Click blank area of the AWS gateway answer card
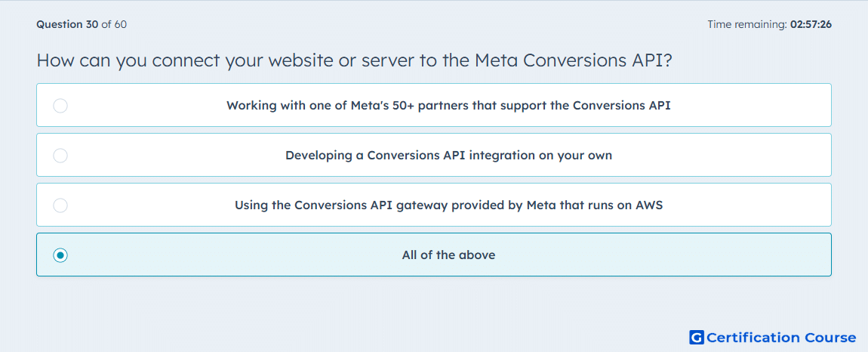Viewport: 868px width, 352px height. [x=747, y=205]
